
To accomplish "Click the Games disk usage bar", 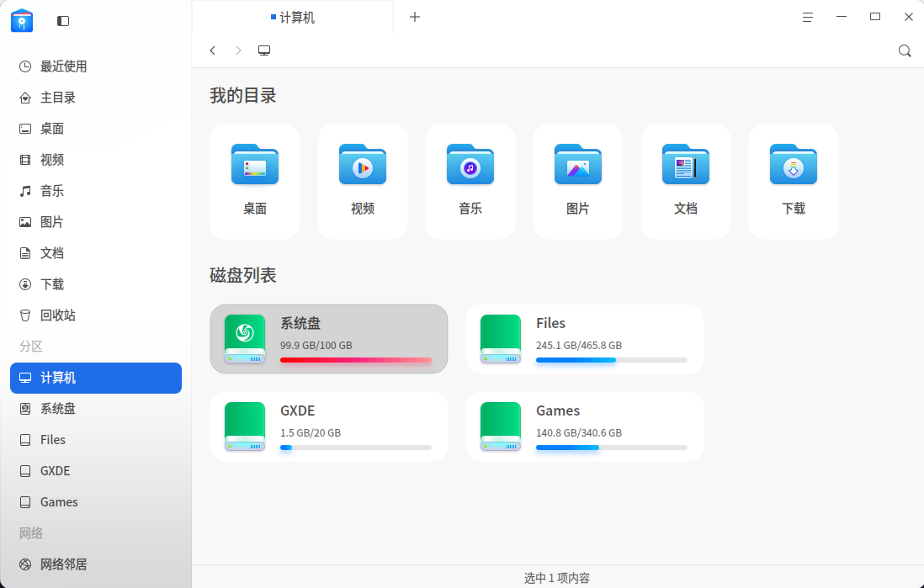I will point(612,448).
